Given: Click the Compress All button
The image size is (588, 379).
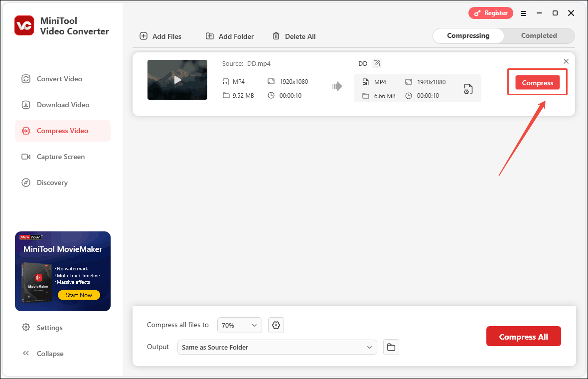Looking at the screenshot, I should (x=524, y=336).
